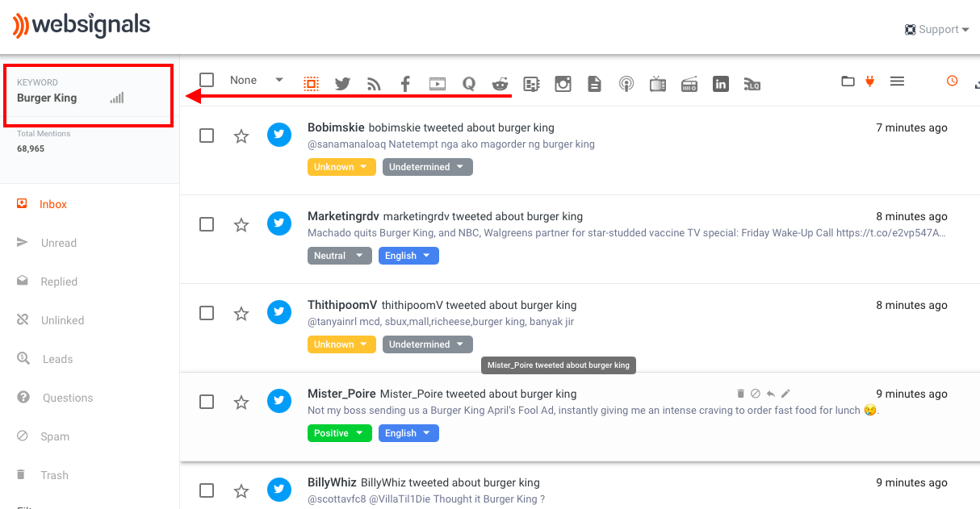Star the ThithipoomV mention

pyautogui.click(x=241, y=314)
